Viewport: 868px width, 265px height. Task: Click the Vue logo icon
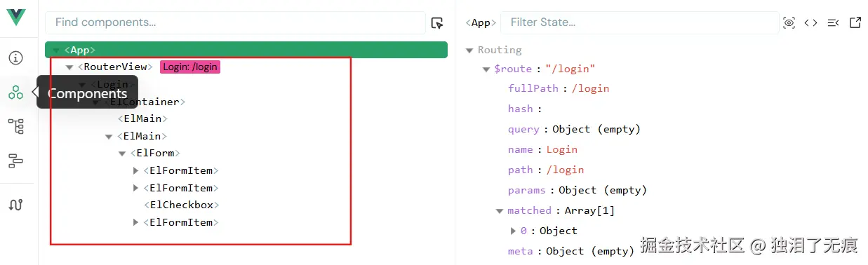tap(16, 18)
